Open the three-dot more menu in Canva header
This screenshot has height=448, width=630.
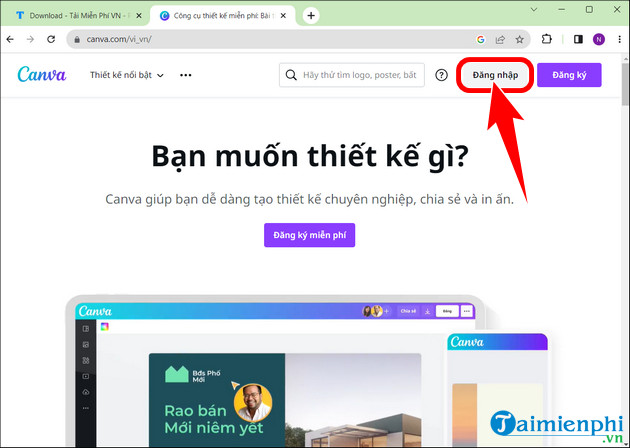(186, 75)
